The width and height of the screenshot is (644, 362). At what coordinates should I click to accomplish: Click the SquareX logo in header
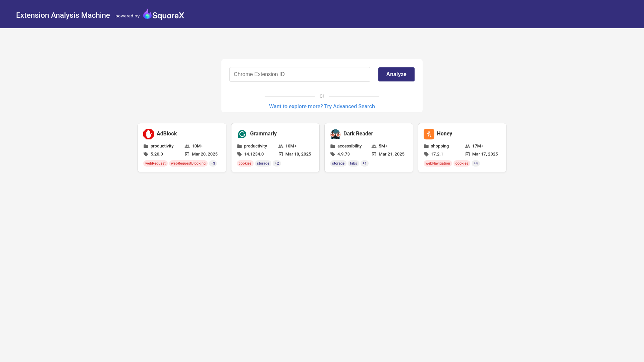pos(164,14)
